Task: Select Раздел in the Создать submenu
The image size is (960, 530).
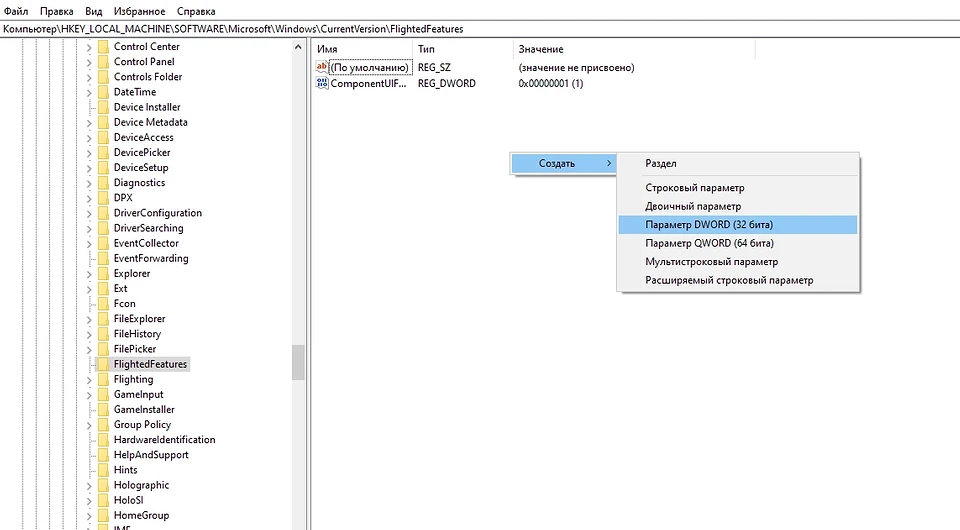Action: click(661, 163)
